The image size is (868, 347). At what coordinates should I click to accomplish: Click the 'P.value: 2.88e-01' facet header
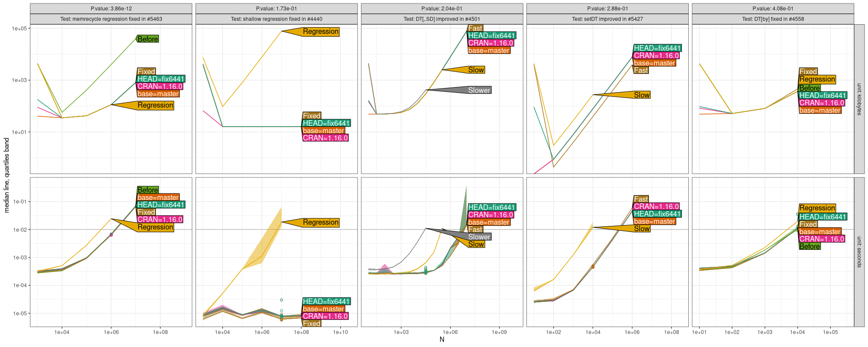(608, 9)
